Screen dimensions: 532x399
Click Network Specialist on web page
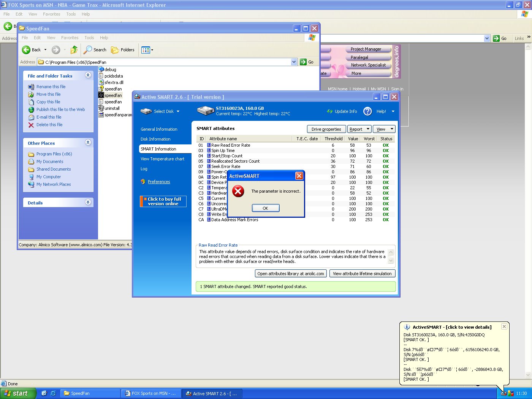[368, 65]
